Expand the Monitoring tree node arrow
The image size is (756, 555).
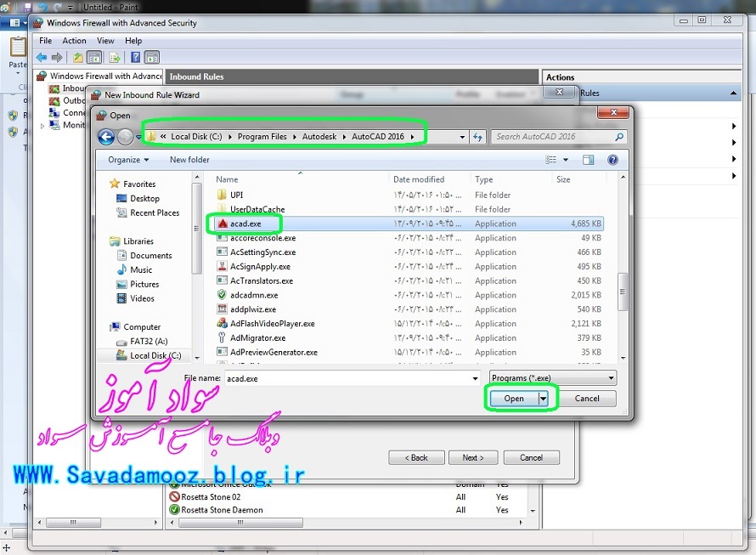[x=42, y=126]
